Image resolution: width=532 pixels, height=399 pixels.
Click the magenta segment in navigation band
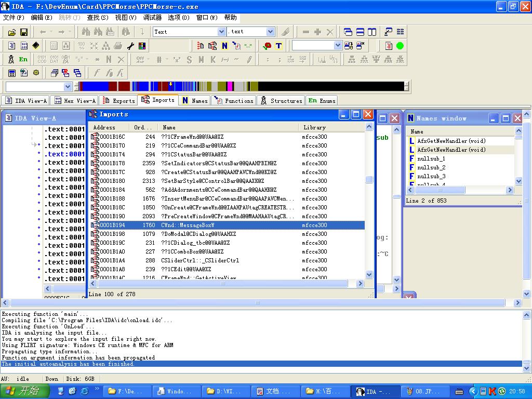pos(230,86)
